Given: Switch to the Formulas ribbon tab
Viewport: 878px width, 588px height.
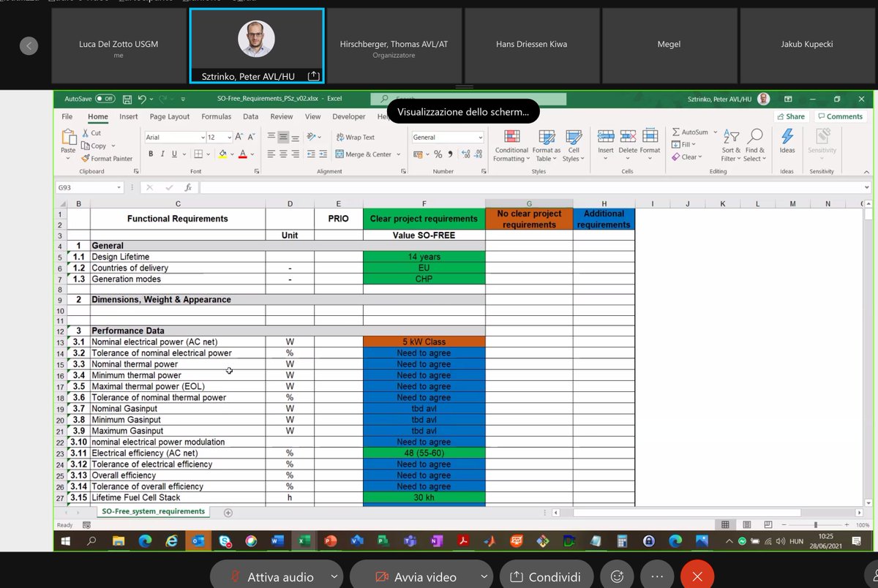Looking at the screenshot, I should point(215,116).
